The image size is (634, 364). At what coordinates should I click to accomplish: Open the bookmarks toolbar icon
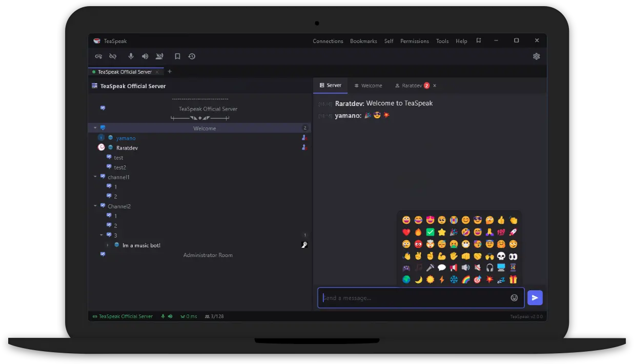tap(177, 56)
